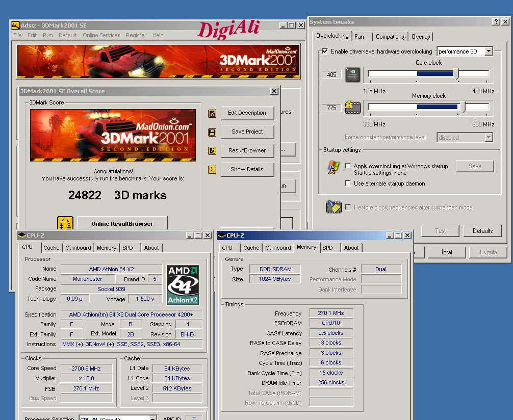Open Memory tab in left CPU-Z window
Image resolution: width=513 pixels, height=420 pixels.
[x=107, y=248]
